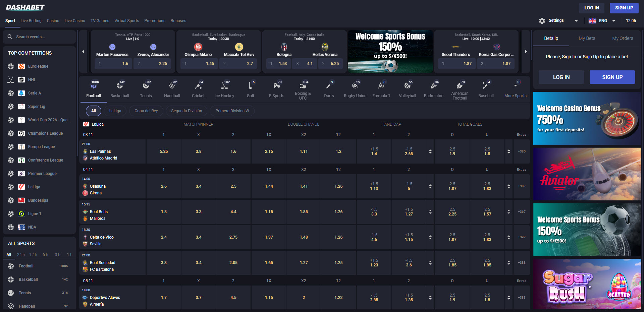Open NHL in top competitions
Viewport: 644px width, 312px height.
pos(39,80)
